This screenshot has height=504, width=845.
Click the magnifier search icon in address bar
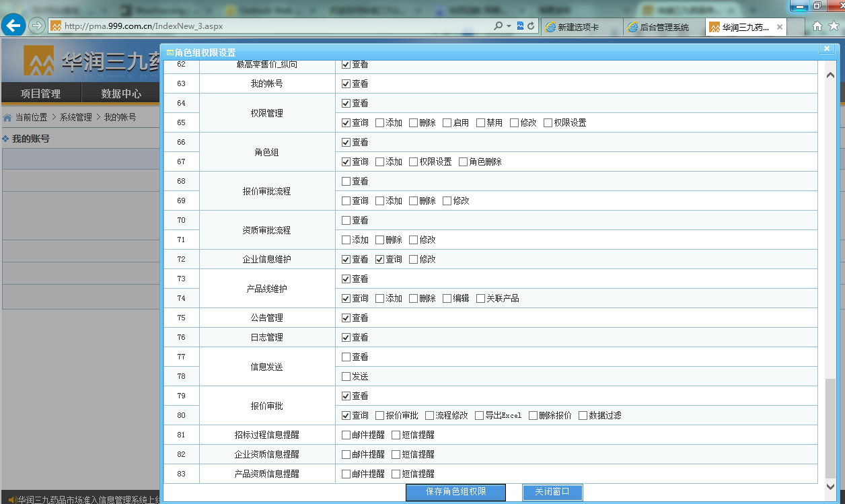tap(498, 26)
